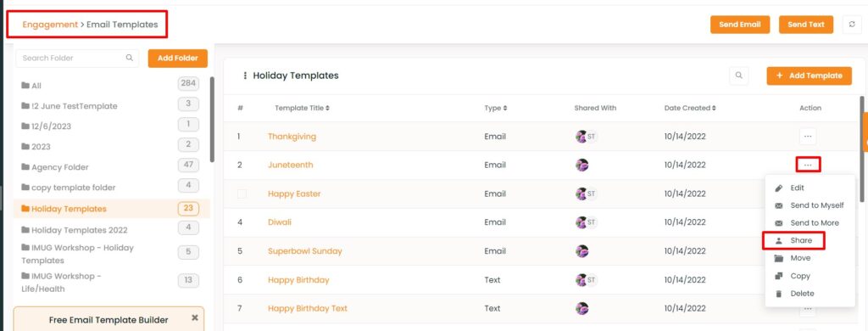Click the folder list scrollbar
868x331 pixels.
(x=211, y=119)
